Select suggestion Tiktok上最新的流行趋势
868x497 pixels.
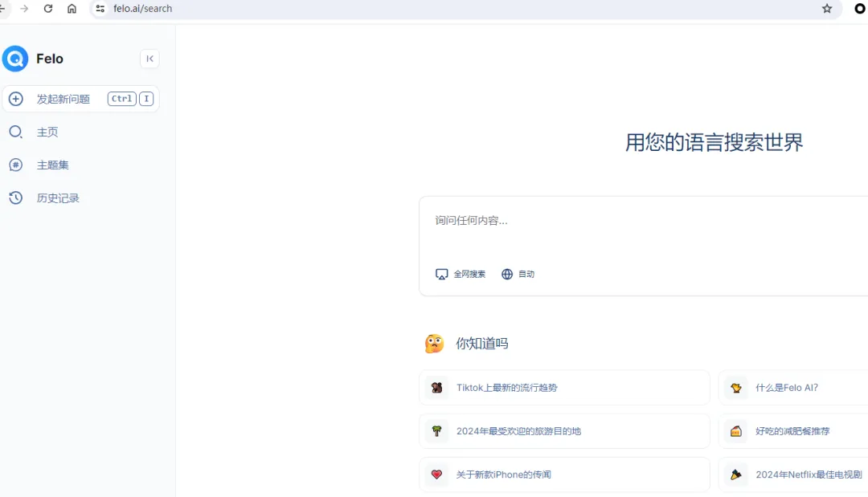[x=564, y=388]
